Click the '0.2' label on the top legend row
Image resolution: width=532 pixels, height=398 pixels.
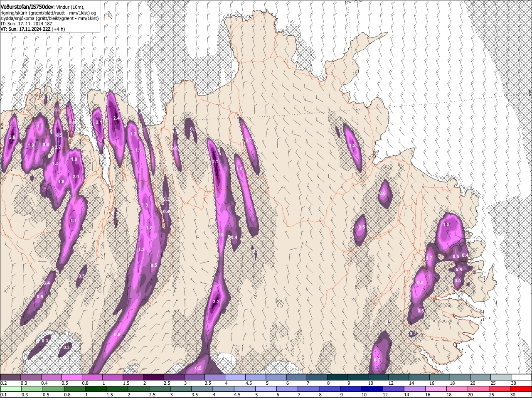click(4, 383)
